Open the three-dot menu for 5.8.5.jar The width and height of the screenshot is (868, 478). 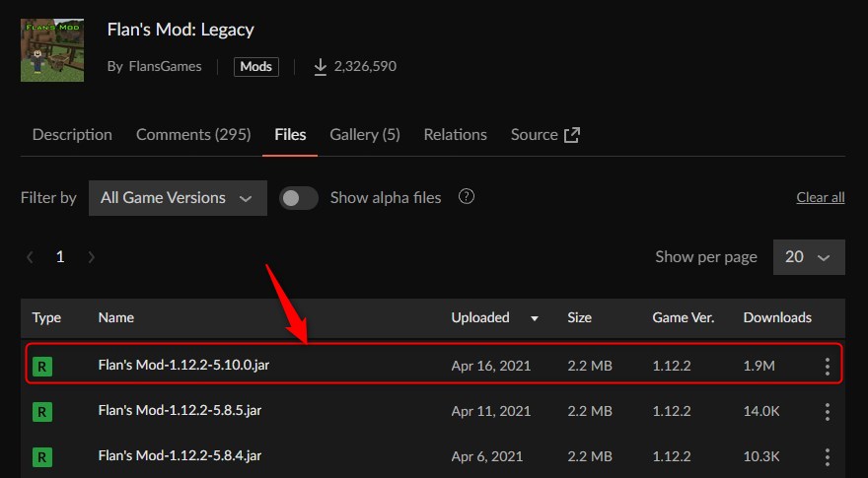[827, 412]
